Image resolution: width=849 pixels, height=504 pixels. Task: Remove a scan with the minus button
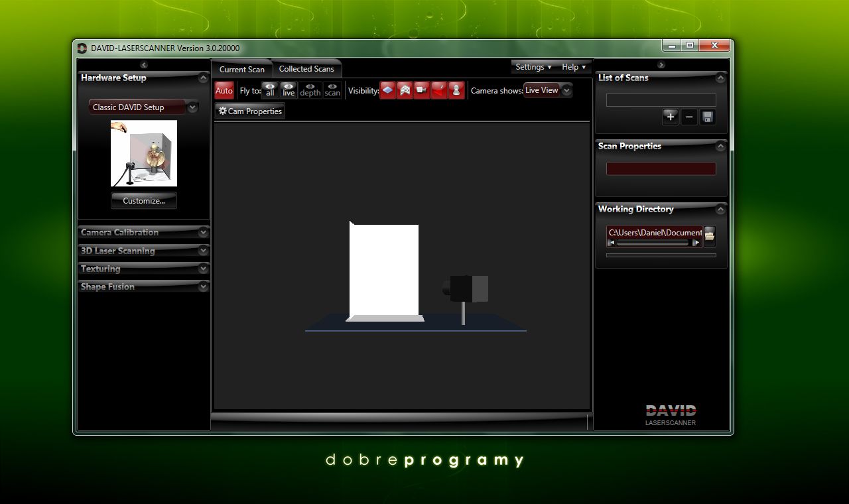(689, 117)
